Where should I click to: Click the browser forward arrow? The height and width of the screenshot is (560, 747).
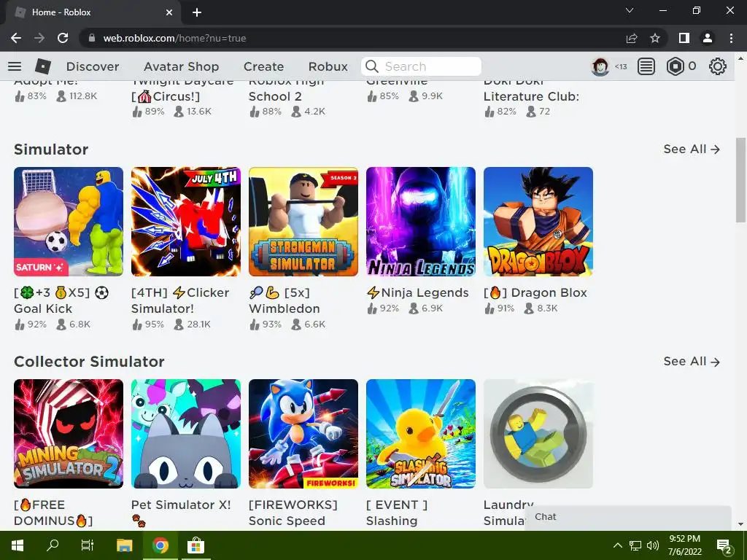39,38
